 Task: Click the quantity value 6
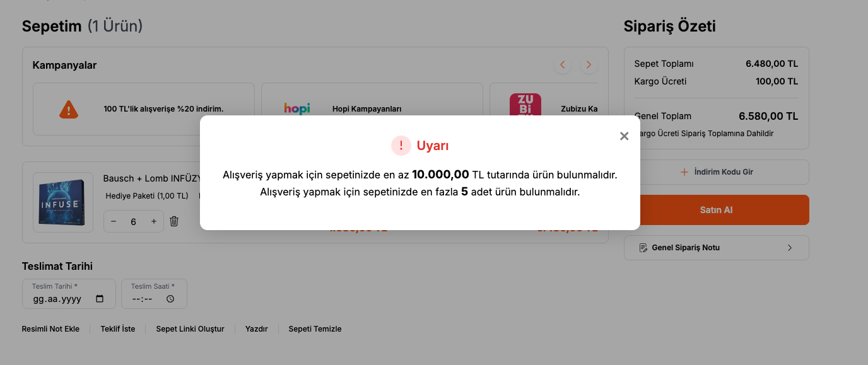[134, 222]
